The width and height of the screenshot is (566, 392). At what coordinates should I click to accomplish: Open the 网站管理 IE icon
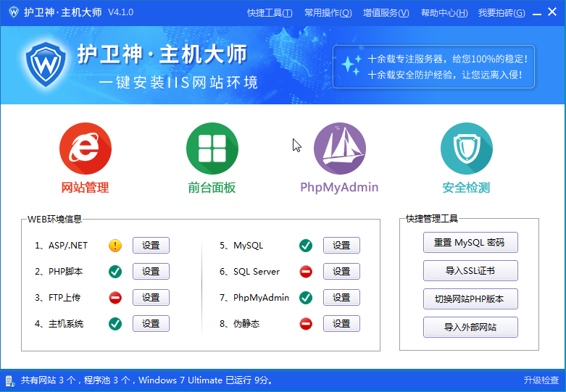point(86,149)
